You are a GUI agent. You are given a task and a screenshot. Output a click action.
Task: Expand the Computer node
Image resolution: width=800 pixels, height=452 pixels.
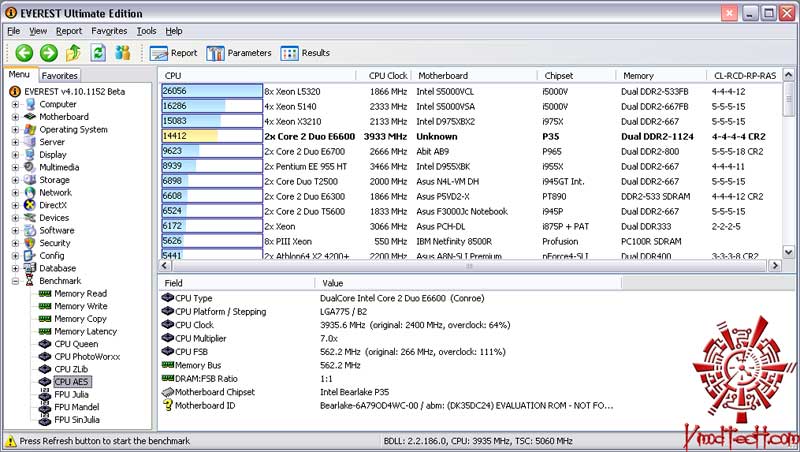pyautogui.click(x=15, y=105)
